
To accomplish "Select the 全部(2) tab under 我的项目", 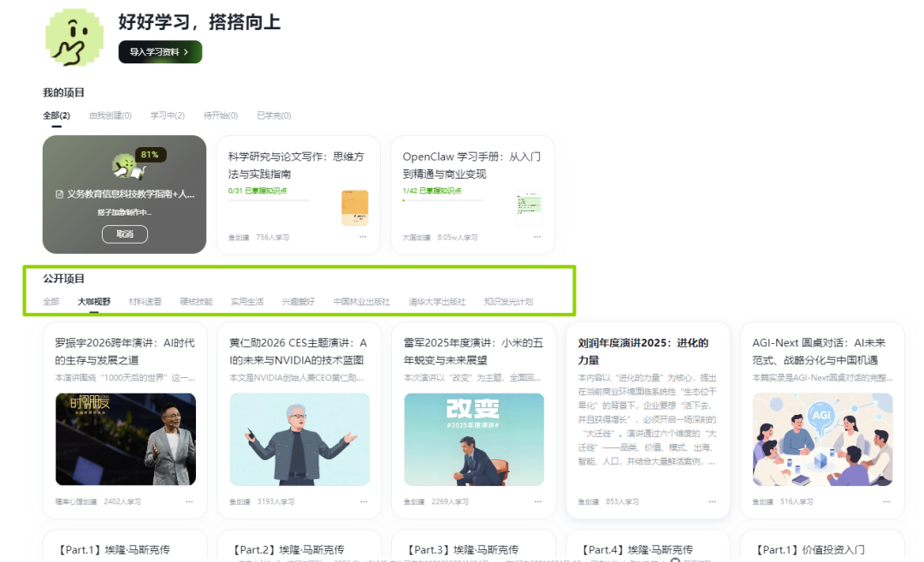I will click(56, 115).
